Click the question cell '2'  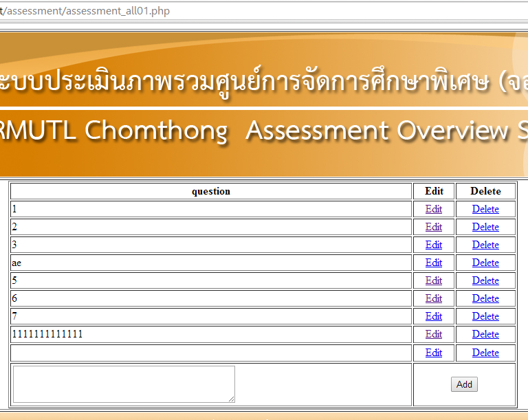point(211,227)
